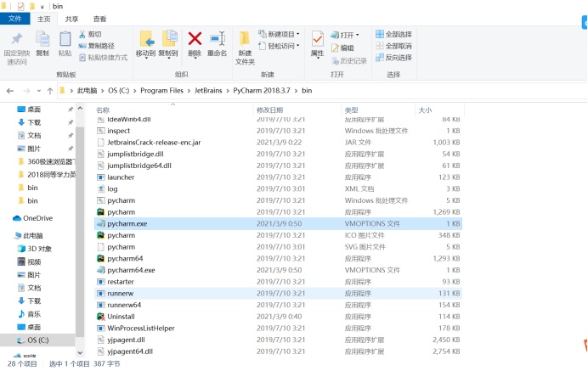Switch to the Share ribbon tab
Image resolution: width=588 pixels, height=371 pixels.
[x=71, y=20]
